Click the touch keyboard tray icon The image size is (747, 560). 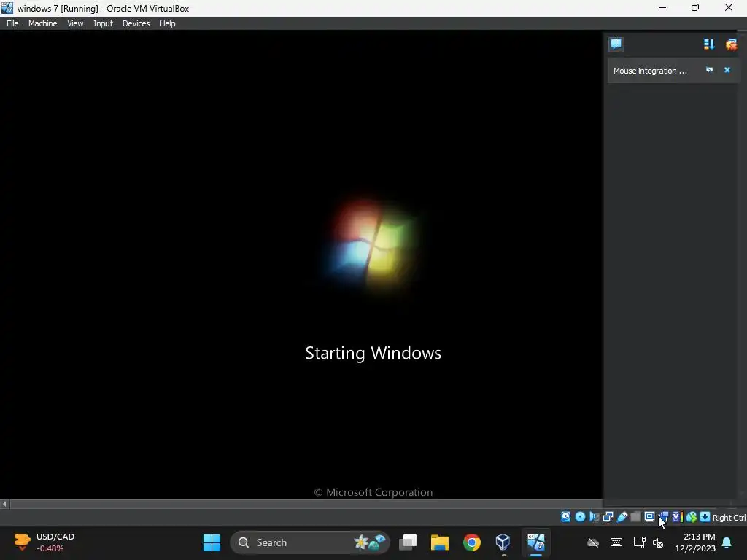pyautogui.click(x=616, y=542)
